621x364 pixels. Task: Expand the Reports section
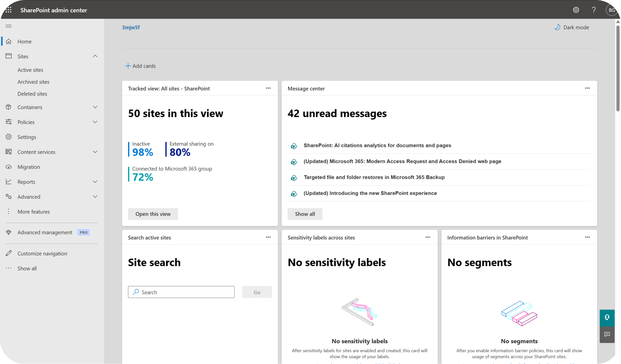[95, 182]
